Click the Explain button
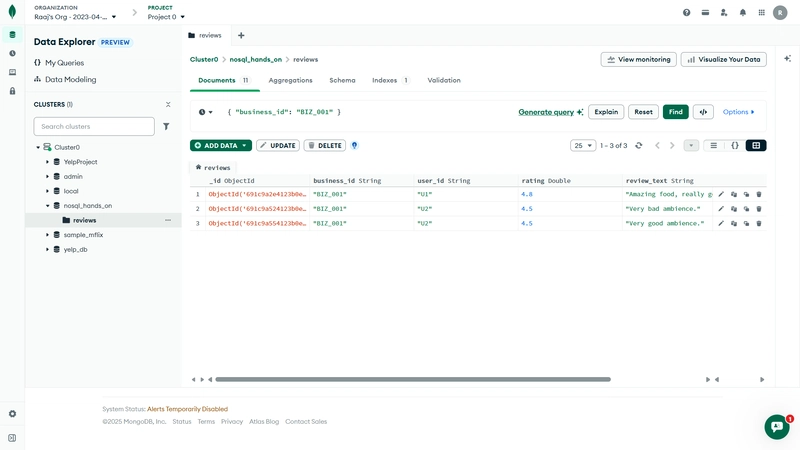Viewport: 800px width, 450px height. pos(606,112)
